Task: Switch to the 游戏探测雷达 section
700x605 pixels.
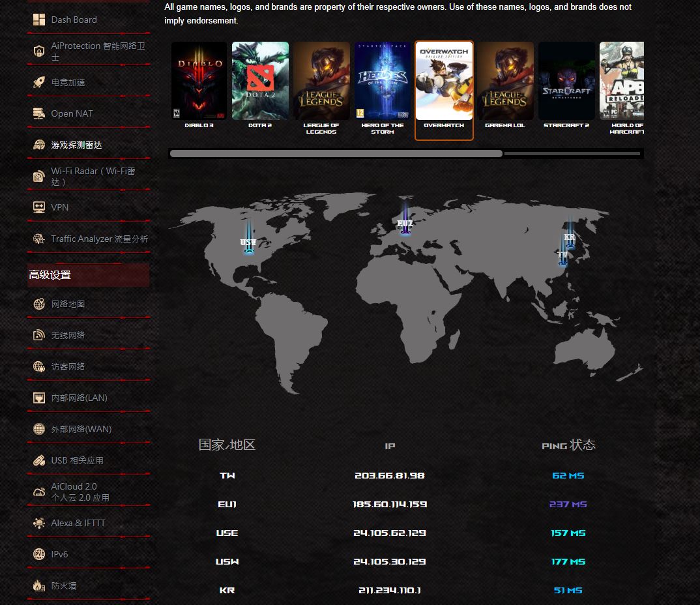Action: pos(39,145)
